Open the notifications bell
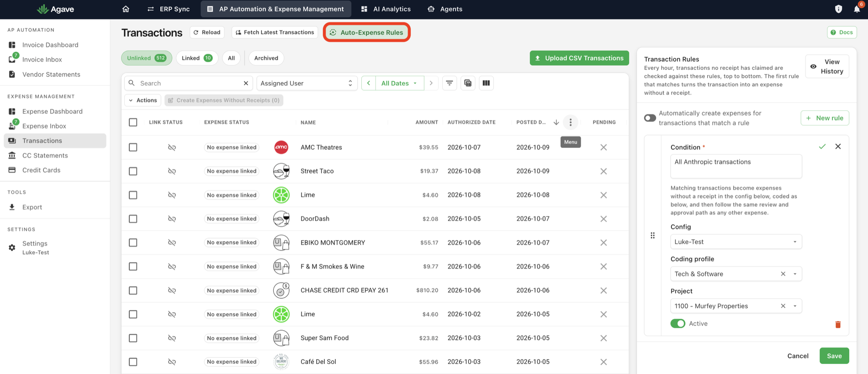This screenshot has width=868, height=374. coord(857,9)
